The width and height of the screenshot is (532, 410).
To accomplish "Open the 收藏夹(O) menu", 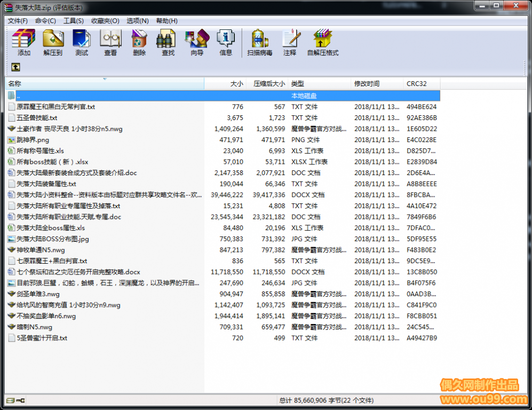I will tap(105, 21).
